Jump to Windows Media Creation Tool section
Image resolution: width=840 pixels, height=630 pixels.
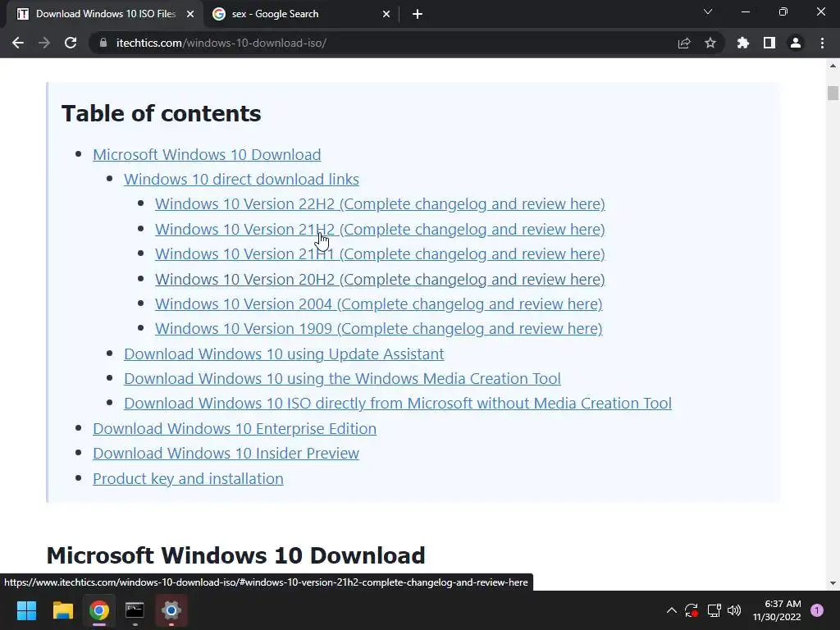(x=342, y=379)
